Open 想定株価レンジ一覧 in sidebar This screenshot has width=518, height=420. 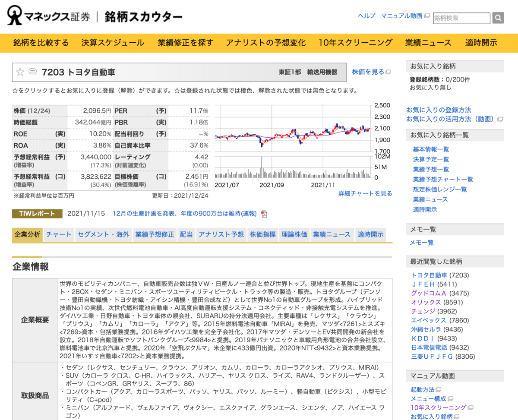click(x=440, y=189)
